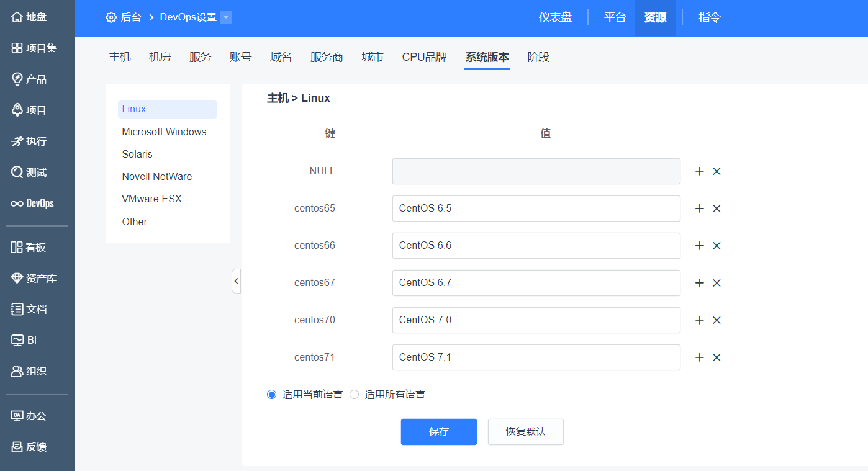Viewport: 868px width, 471px height.
Task: Expand the DevOps设置 dropdown arrow
Action: [226, 17]
